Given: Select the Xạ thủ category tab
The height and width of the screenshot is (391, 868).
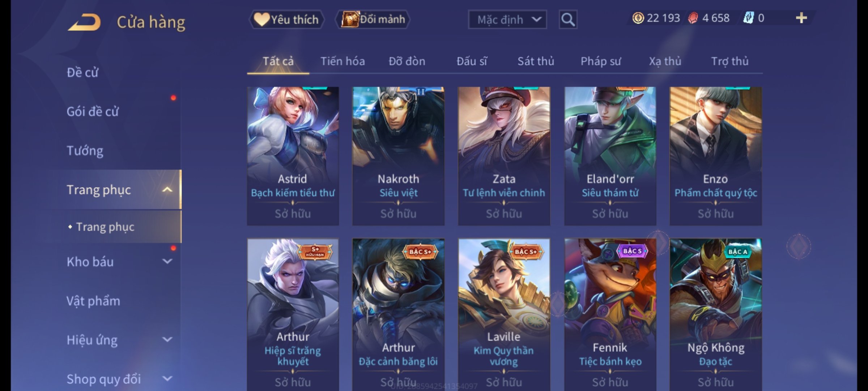Looking at the screenshot, I should 665,61.
